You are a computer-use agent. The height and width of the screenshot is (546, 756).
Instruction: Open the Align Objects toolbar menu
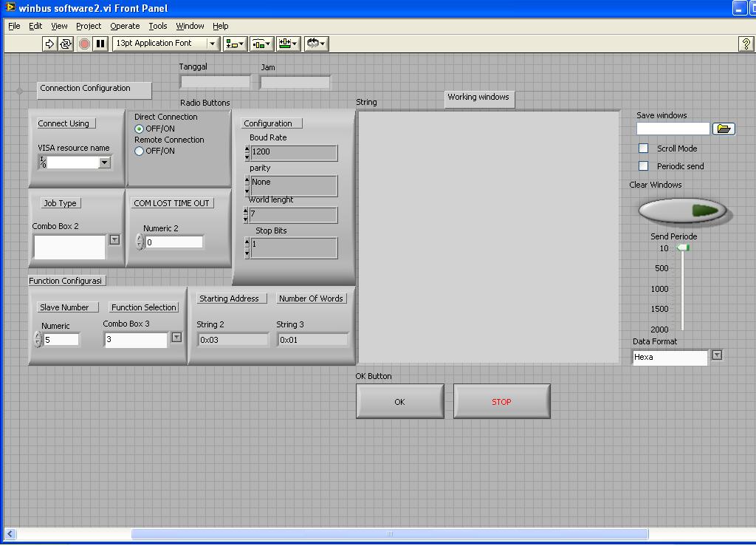point(235,44)
